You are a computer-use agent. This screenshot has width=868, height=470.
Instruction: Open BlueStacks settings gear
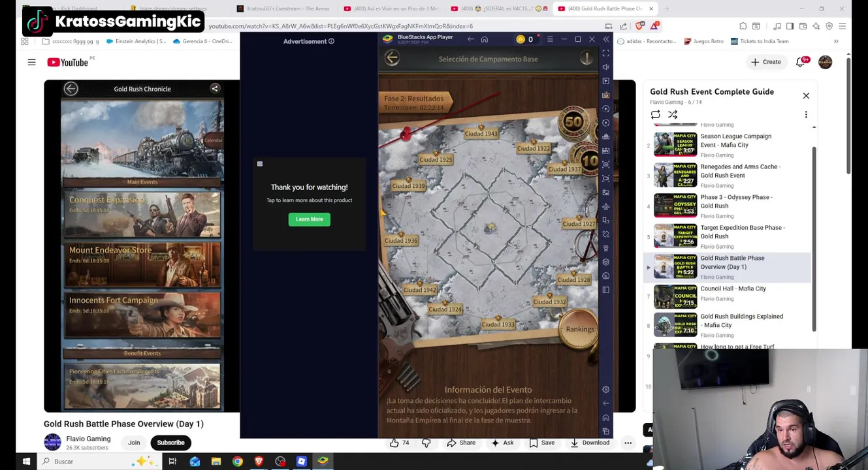[x=606, y=390]
